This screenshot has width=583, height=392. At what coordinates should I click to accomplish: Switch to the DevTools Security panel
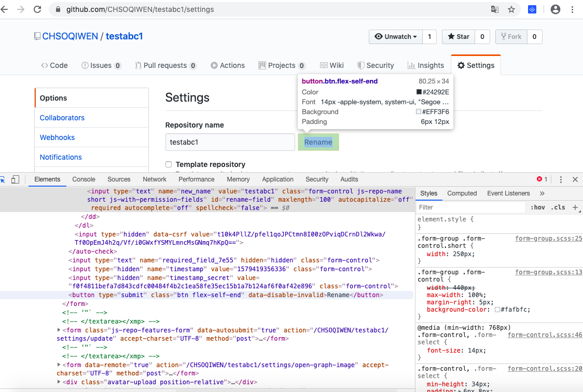[317, 179]
